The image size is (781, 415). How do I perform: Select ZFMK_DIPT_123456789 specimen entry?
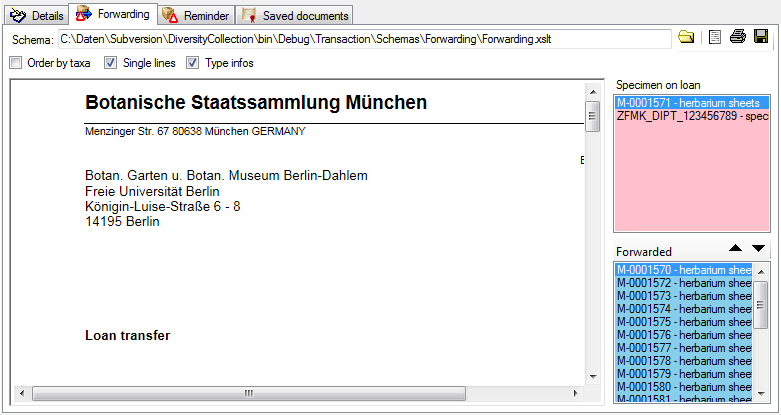point(692,116)
